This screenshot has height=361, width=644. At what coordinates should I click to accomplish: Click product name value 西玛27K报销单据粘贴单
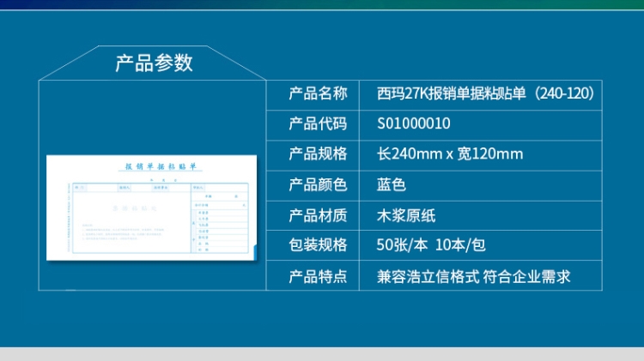(x=486, y=93)
